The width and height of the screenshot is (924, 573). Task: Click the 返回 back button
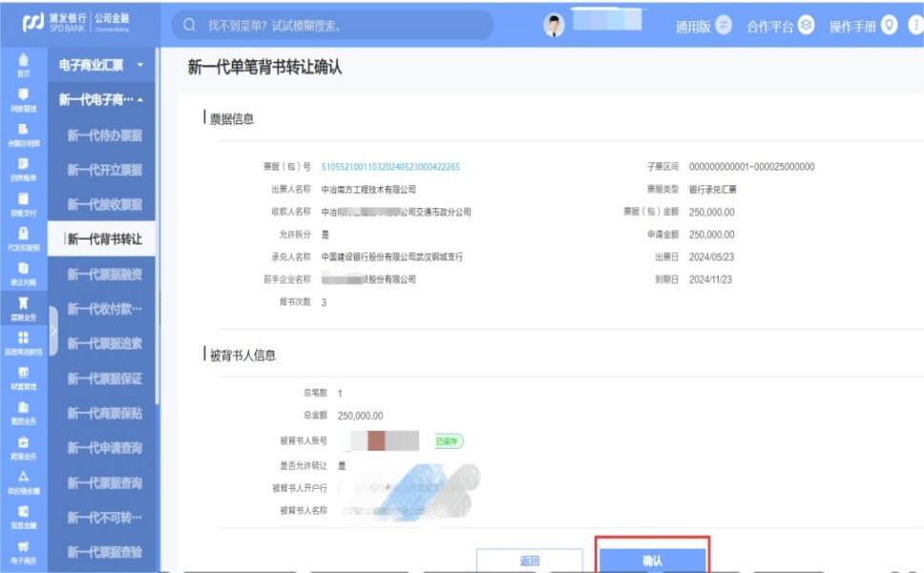[x=529, y=561]
